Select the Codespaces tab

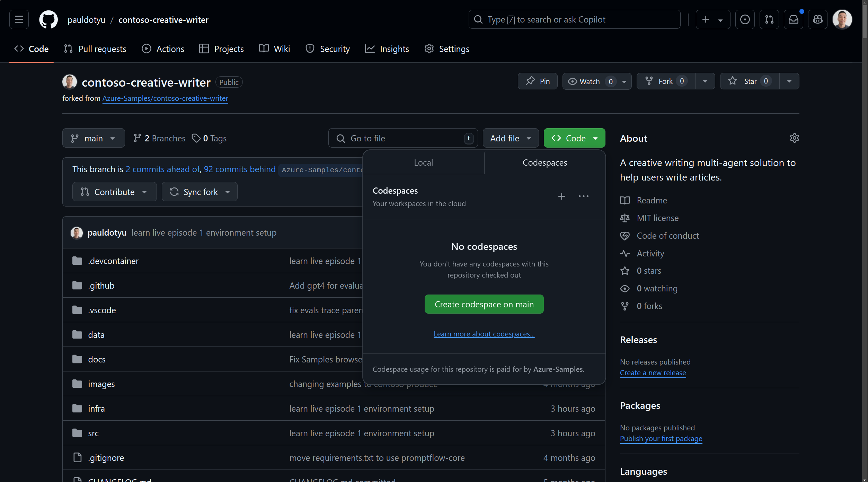[544, 163]
